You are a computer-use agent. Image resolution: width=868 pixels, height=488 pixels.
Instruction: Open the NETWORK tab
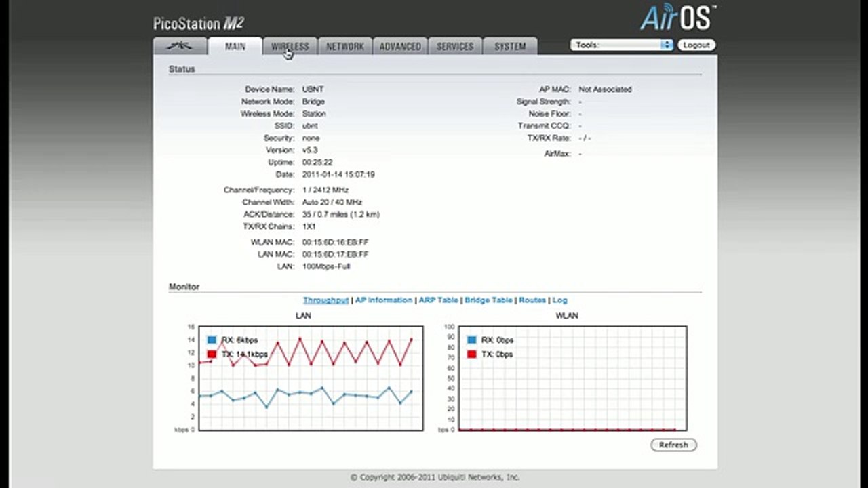click(x=345, y=46)
